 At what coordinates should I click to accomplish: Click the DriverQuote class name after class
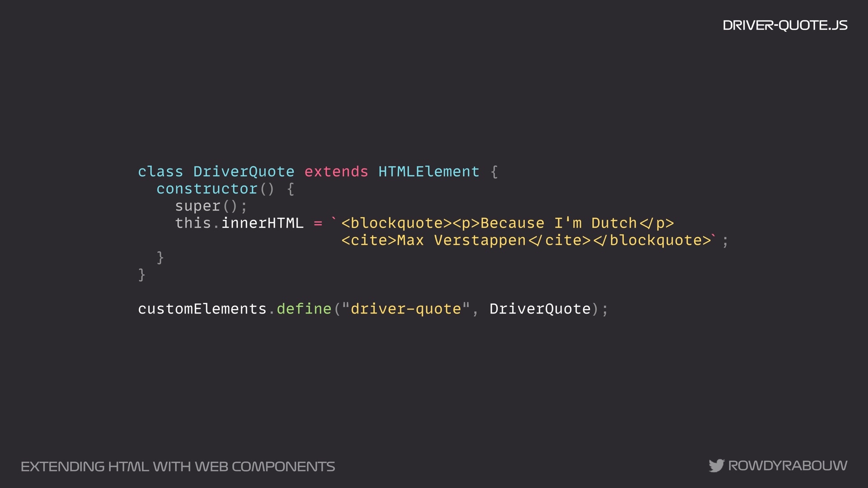pyautogui.click(x=244, y=172)
